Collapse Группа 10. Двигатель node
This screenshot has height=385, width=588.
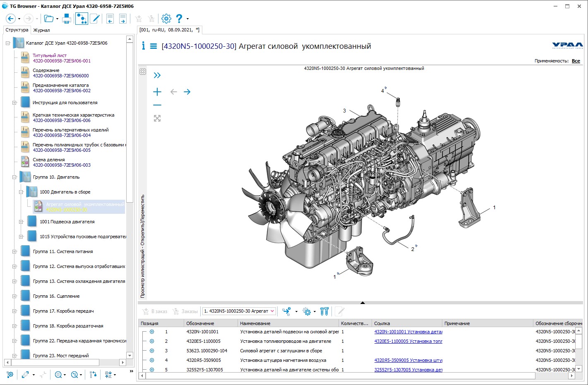pyautogui.click(x=14, y=177)
